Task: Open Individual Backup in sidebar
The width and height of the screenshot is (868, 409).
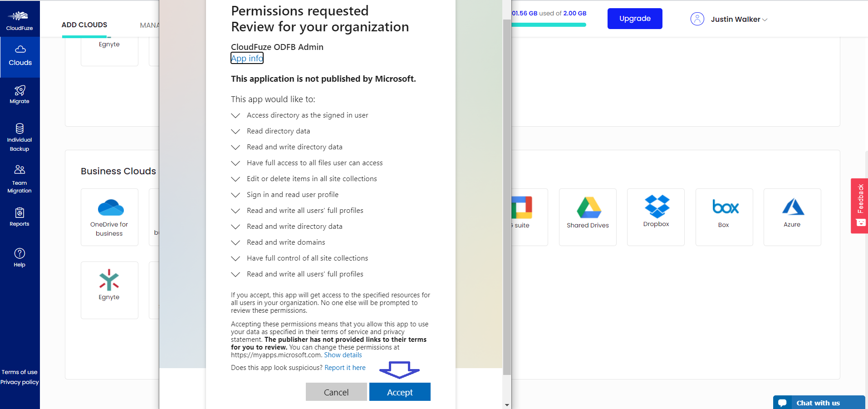Action: pyautogui.click(x=20, y=137)
